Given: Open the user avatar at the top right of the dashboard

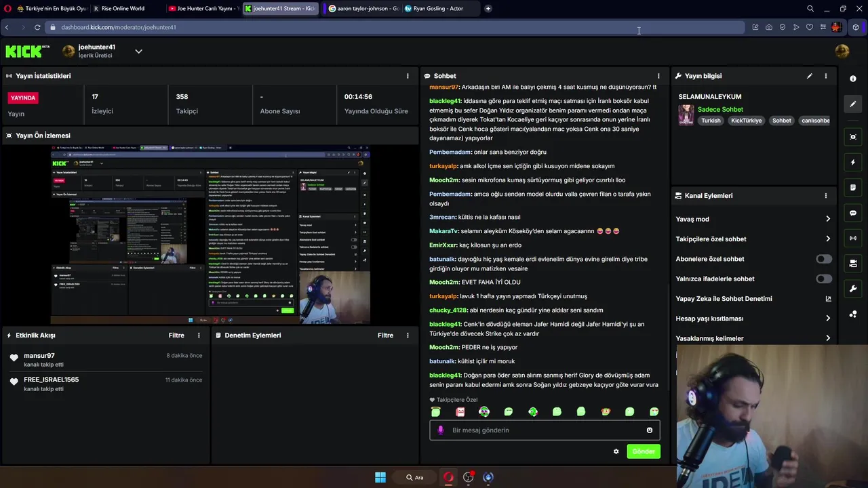Looking at the screenshot, I should pos(842,51).
